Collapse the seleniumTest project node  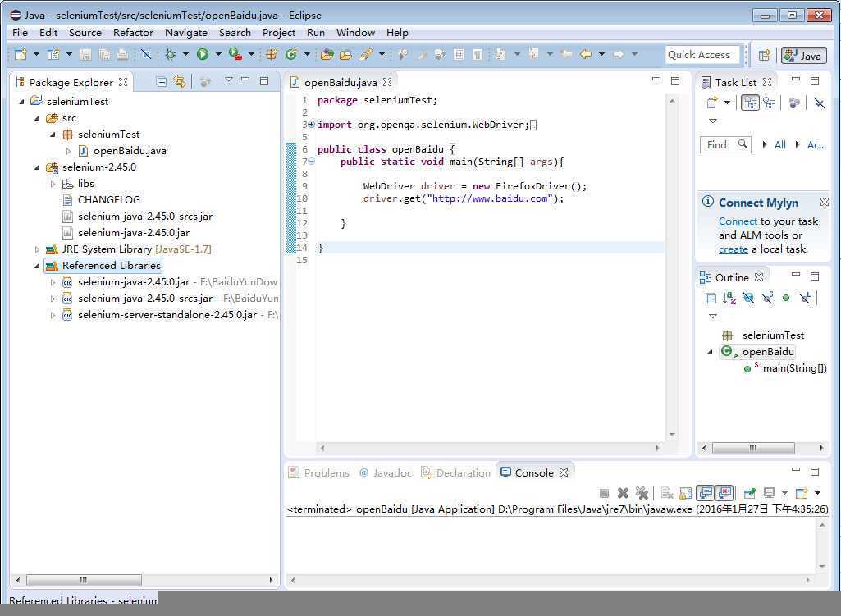21,102
